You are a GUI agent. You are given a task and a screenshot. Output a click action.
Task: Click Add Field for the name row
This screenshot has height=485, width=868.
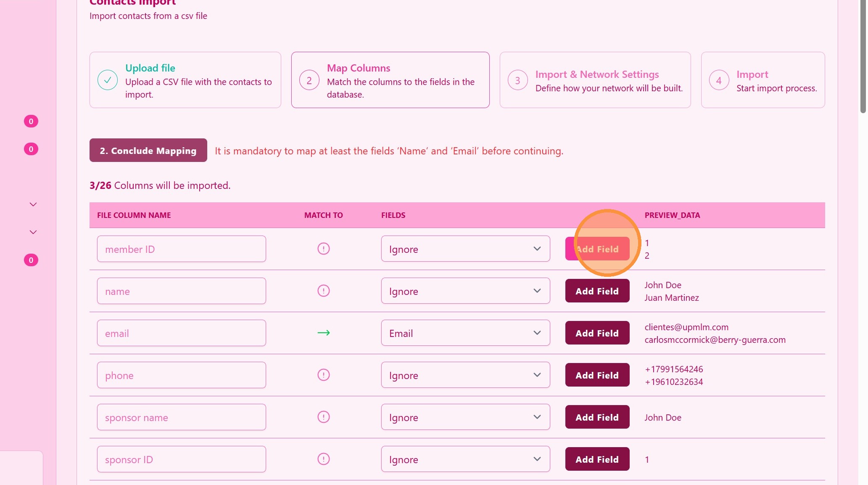[x=597, y=291]
